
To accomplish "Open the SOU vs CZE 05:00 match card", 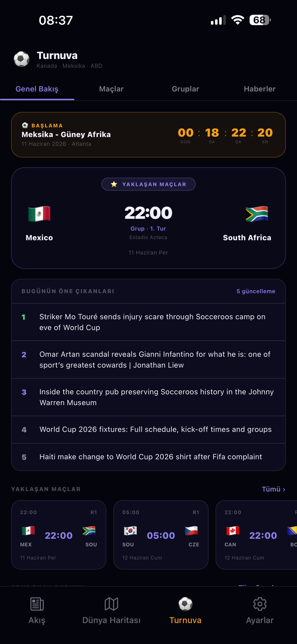I will click(x=161, y=535).
